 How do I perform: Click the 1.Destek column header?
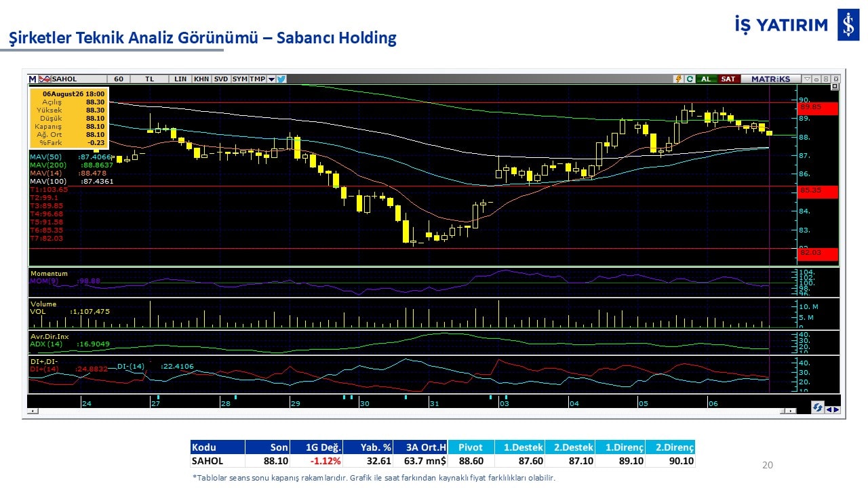pyautogui.click(x=519, y=447)
